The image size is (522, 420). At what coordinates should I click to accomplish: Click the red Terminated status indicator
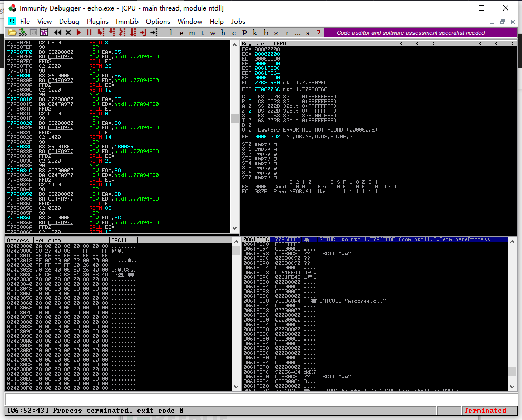pos(485,411)
